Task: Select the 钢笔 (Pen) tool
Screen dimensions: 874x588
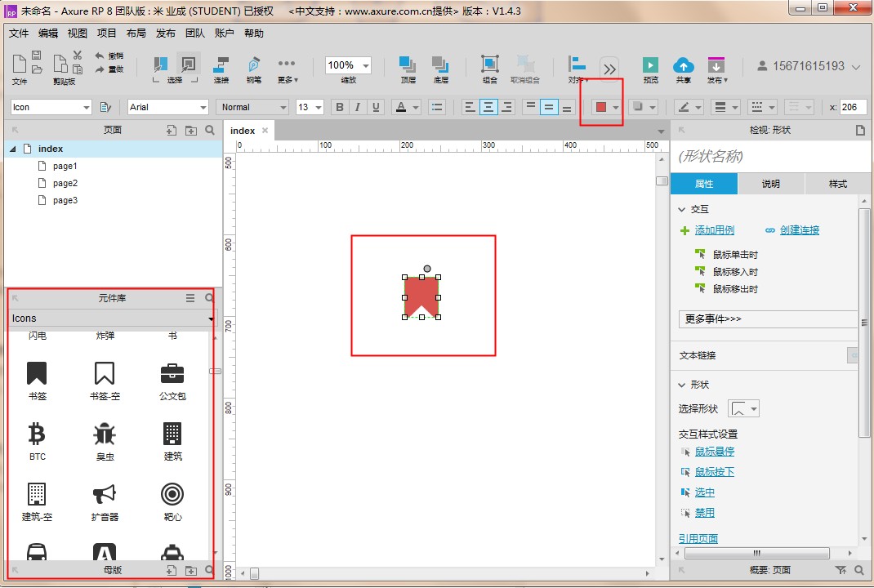Action: pyautogui.click(x=254, y=69)
